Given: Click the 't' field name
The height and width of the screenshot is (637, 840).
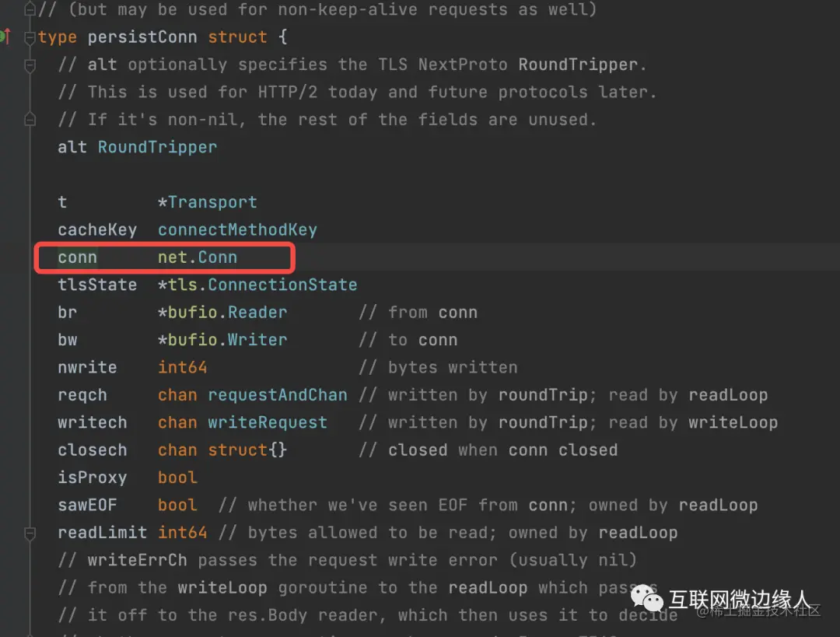Looking at the screenshot, I should point(63,202).
